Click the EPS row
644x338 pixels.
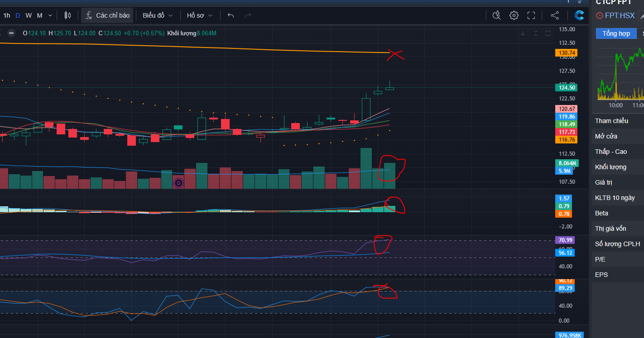point(618,275)
